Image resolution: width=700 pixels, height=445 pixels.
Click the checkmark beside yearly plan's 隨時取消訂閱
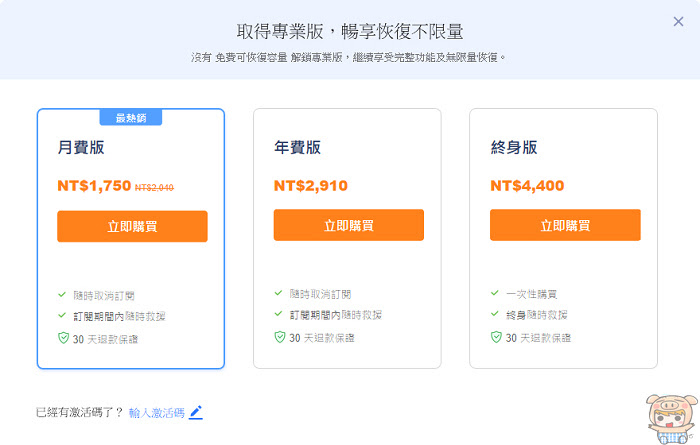click(278, 293)
